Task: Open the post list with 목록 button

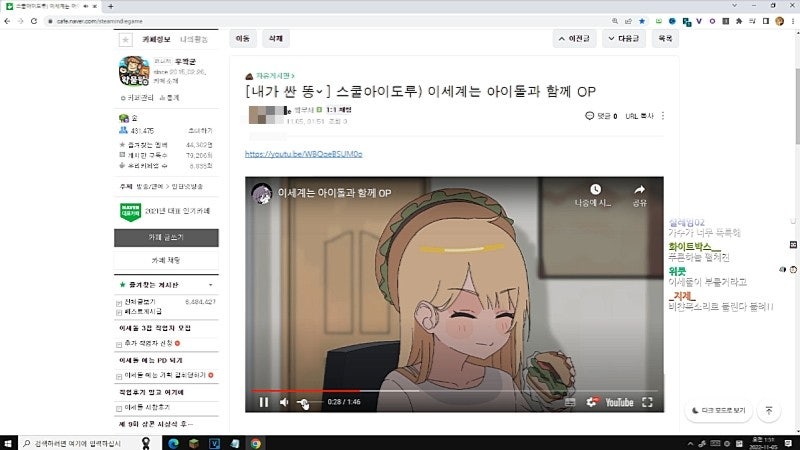Action: (x=665, y=38)
